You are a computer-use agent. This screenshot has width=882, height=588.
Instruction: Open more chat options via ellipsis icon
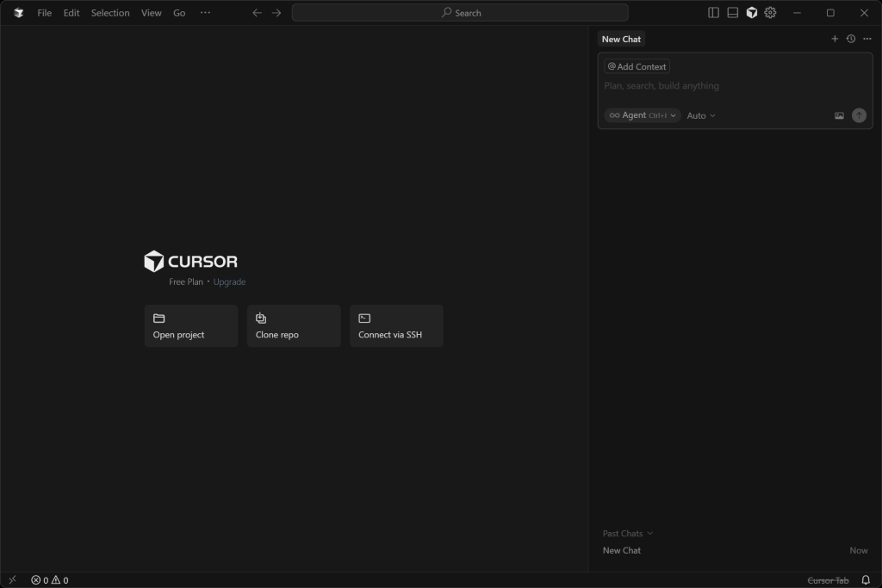(x=867, y=38)
